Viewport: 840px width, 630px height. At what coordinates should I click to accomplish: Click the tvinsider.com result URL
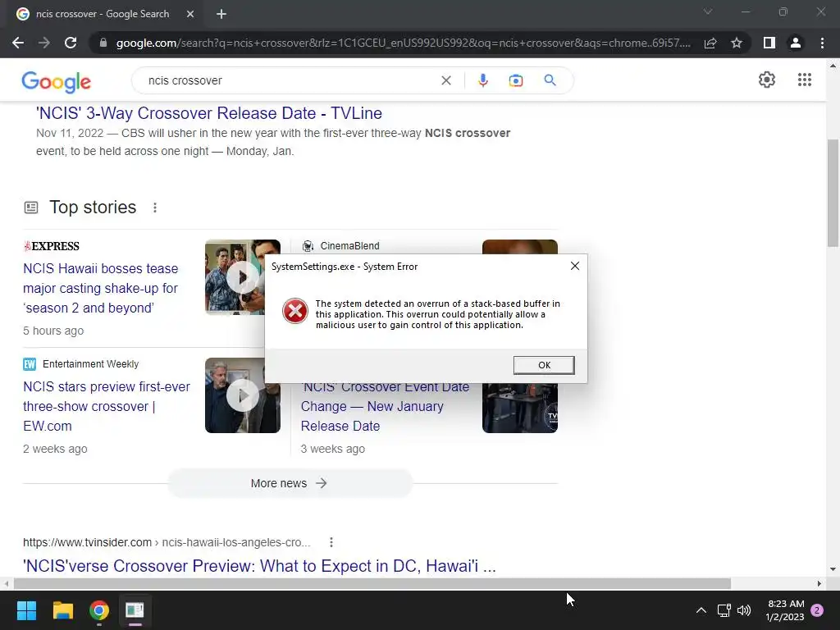tap(167, 542)
